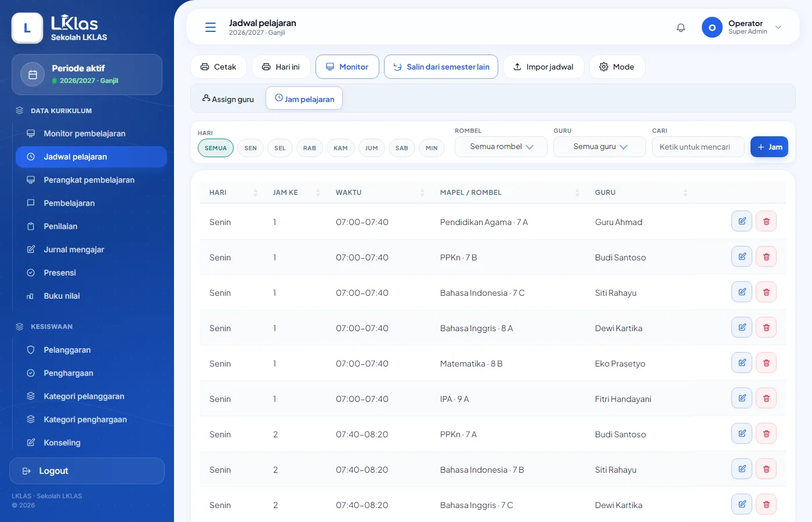Open Jurnal mengajar in sidebar
The height and width of the screenshot is (522, 812).
click(x=91, y=249)
